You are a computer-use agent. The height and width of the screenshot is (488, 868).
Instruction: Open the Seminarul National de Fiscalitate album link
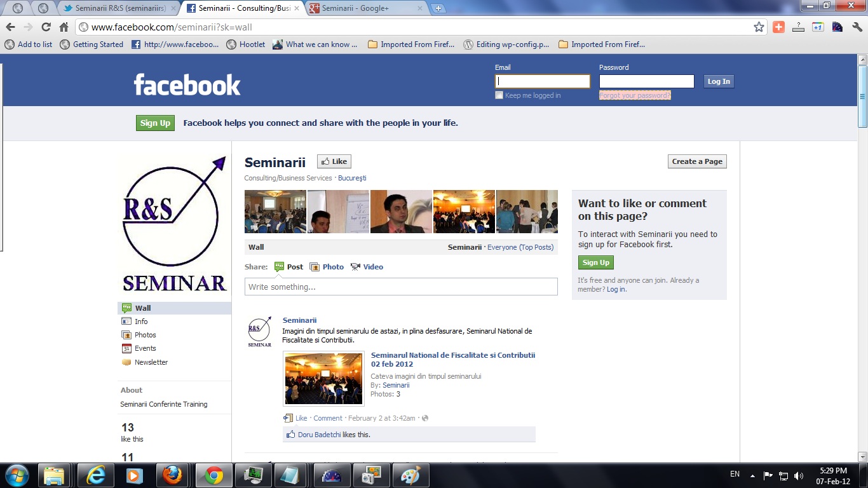click(453, 360)
